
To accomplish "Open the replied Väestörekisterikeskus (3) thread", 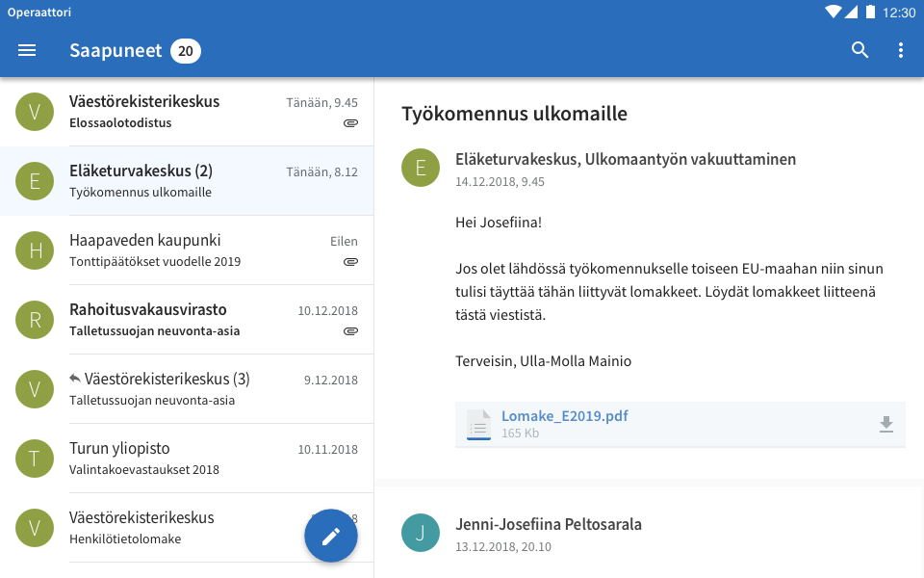I will [x=192, y=389].
